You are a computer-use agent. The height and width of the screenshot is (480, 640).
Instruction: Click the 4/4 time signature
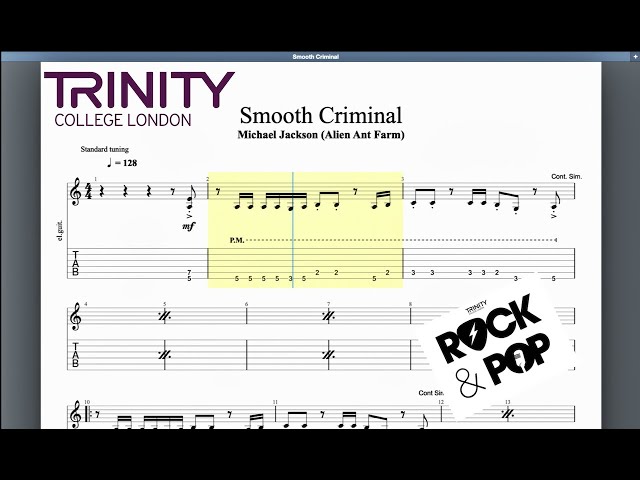click(x=89, y=191)
